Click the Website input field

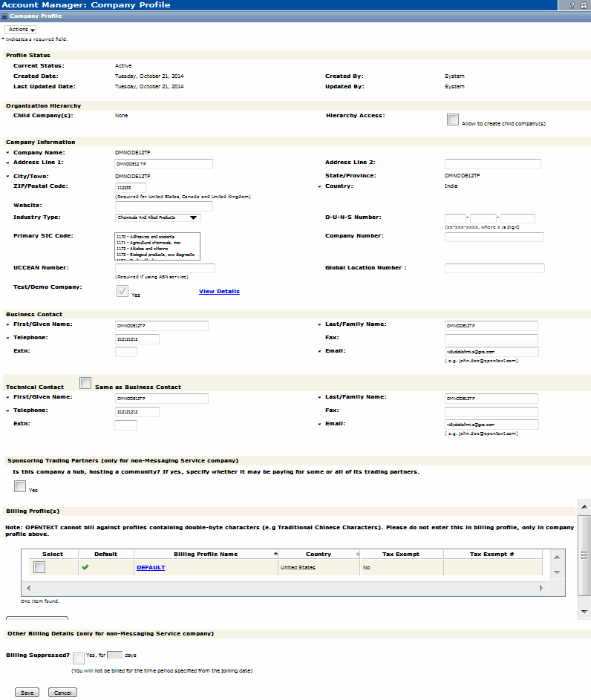(163, 206)
